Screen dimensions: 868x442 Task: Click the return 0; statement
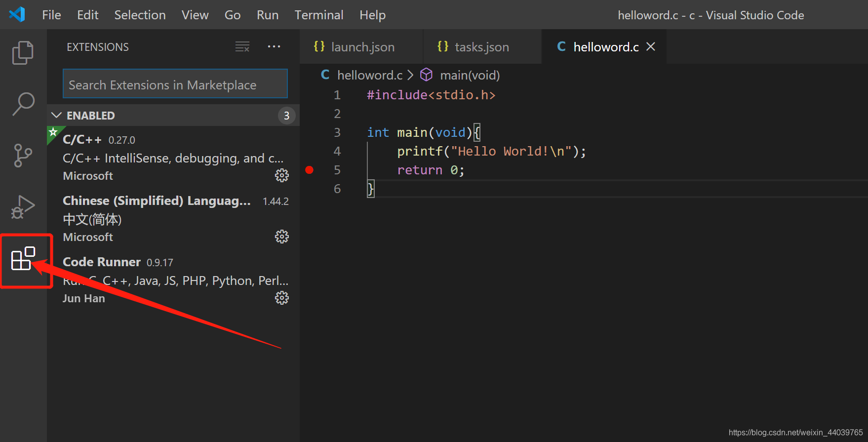(431, 170)
